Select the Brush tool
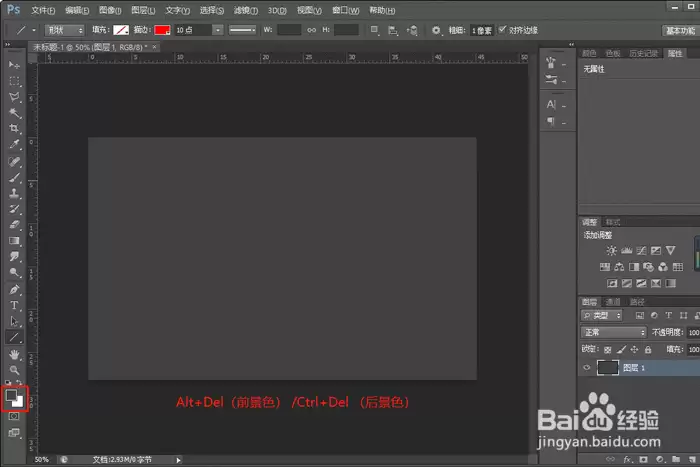Image resolution: width=700 pixels, height=467 pixels. (x=14, y=178)
